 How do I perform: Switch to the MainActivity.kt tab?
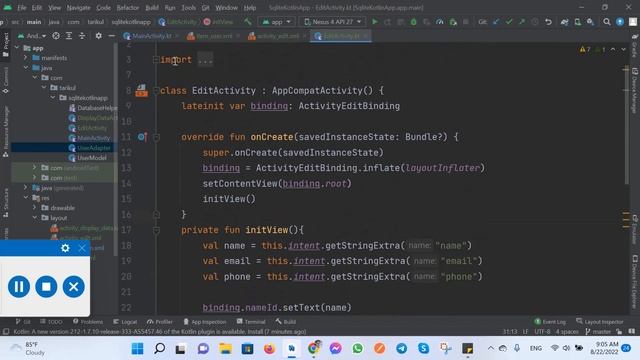click(151, 36)
